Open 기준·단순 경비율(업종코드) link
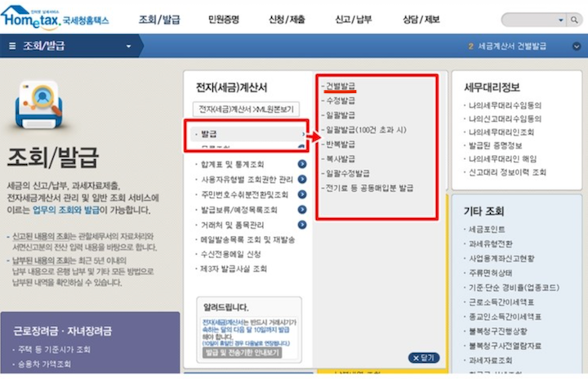This screenshot has width=588, height=379. point(514,288)
